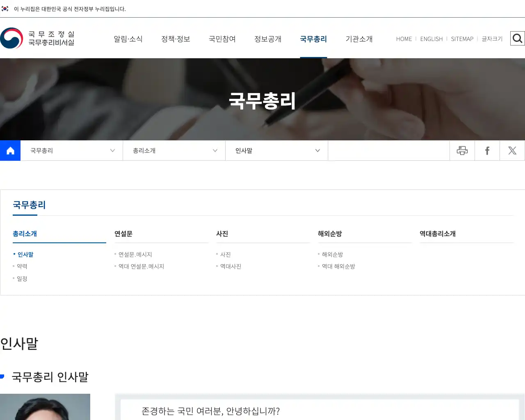Open the 약력 submenu link

pos(22,267)
